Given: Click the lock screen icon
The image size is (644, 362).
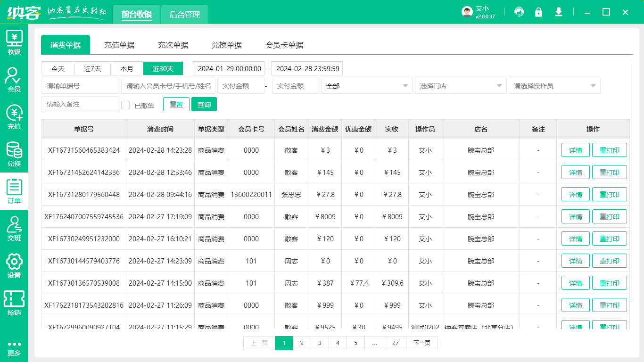Looking at the screenshot, I should coord(538,12).
